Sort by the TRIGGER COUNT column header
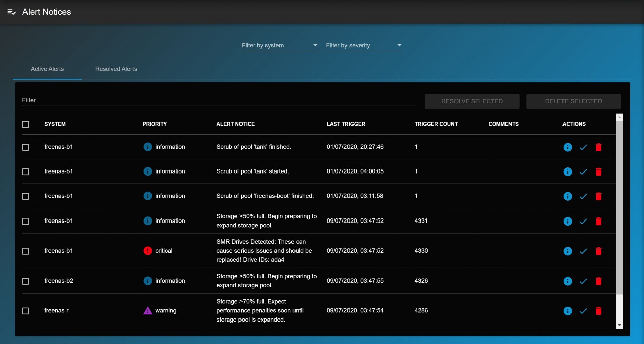The image size is (644, 344). pos(436,124)
